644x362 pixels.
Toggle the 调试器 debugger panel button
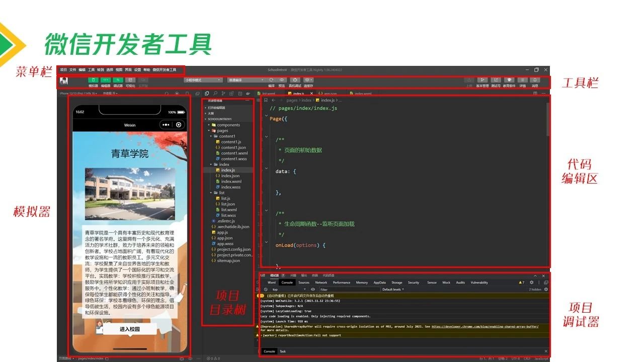118,80
